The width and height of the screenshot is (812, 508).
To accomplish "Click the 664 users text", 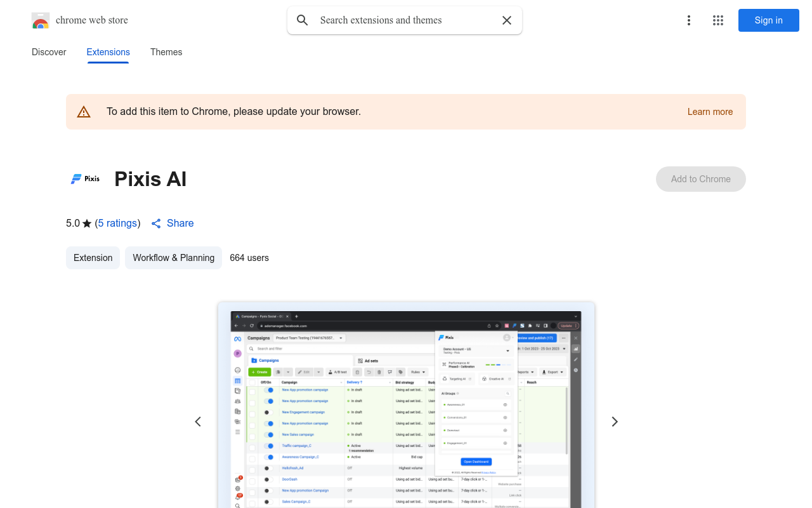I will 249,258.
